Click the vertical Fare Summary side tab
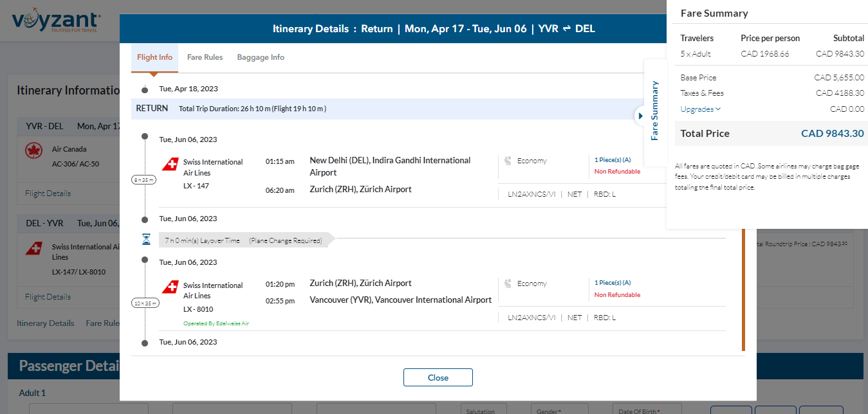 pyautogui.click(x=655, y=111)
